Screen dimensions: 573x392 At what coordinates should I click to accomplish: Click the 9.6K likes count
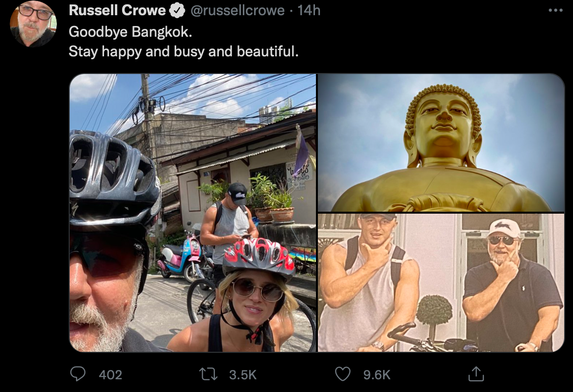(377, 375)
